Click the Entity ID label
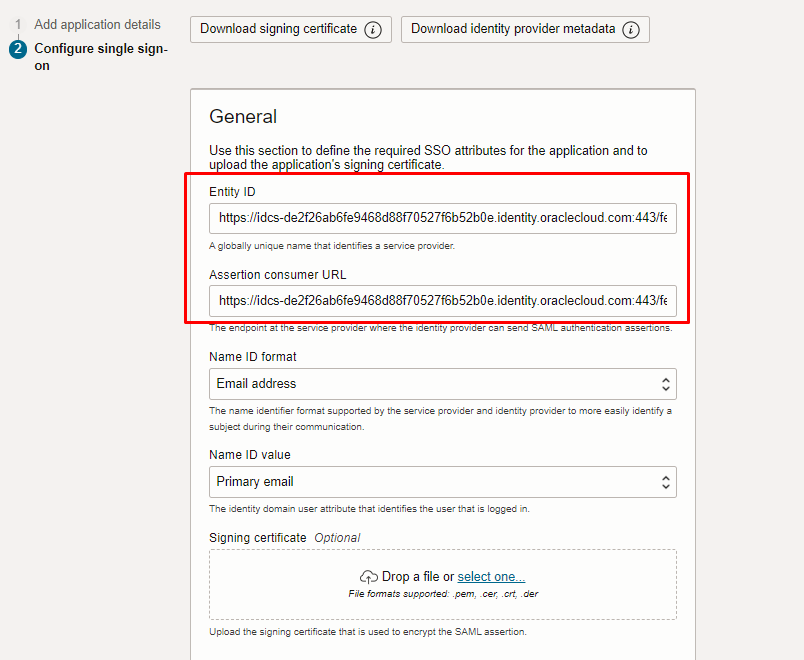804x660 pixels. click(x=232, y=192)
